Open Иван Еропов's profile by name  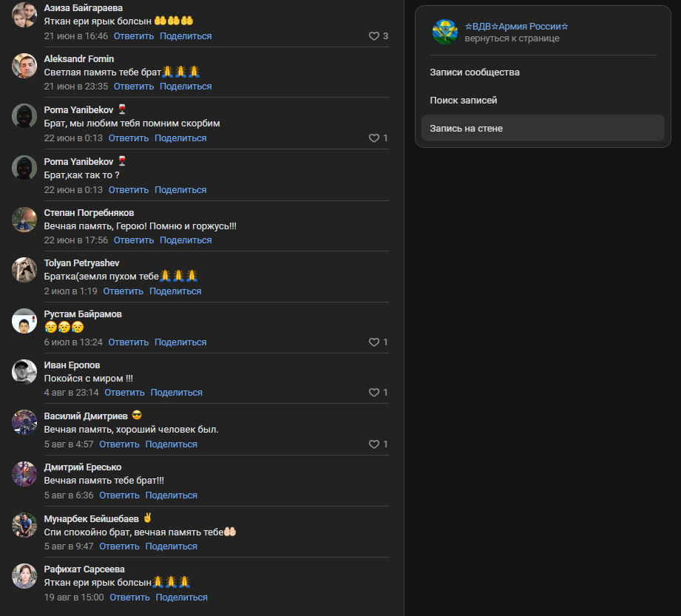point(72,365)
